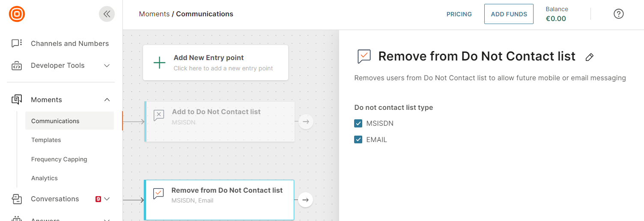The image size is (644, 221).
Task: Uncheck the MSISDN checkbox
Action: [x=358, y=124]
